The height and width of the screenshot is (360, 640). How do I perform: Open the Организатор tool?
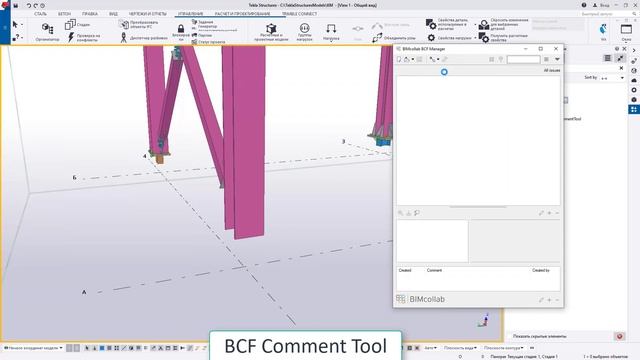click(x=47, y=32)
